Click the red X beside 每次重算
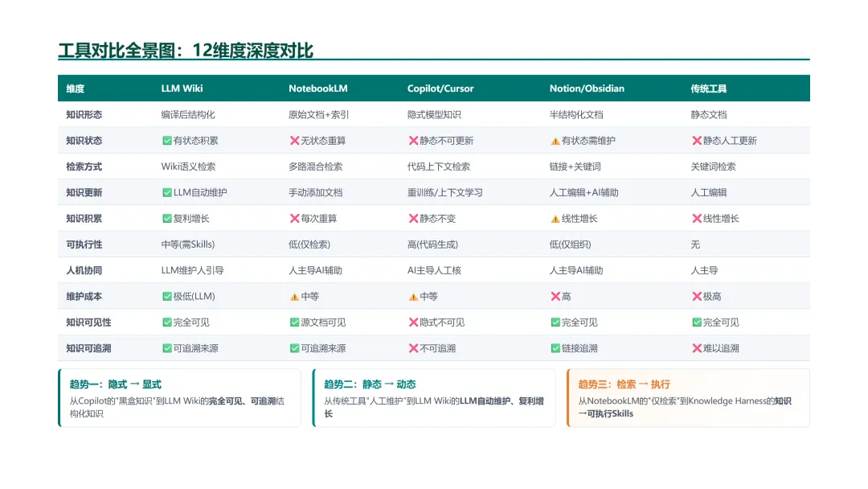The height and width of the screenshot is (489, 868). 294,219
